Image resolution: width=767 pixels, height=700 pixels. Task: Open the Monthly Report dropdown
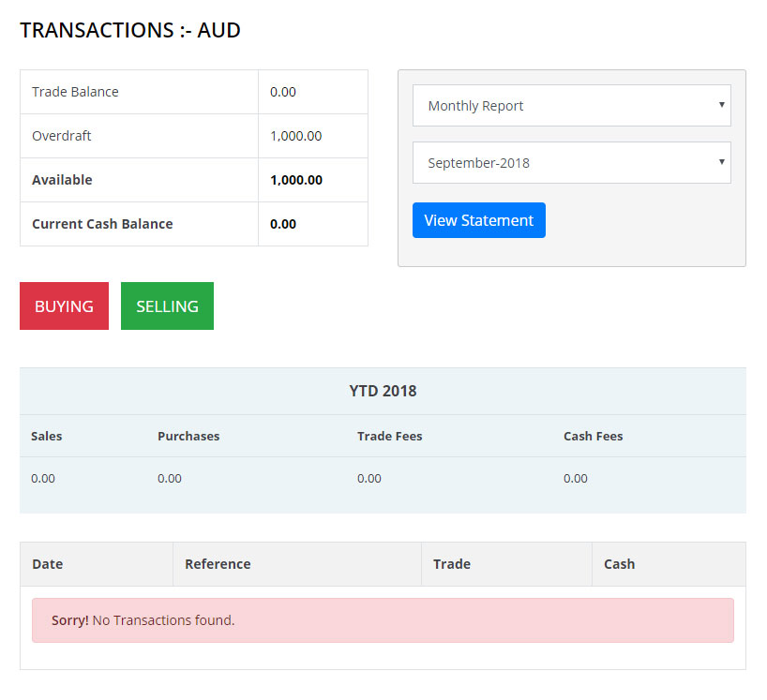[x=571, y=106]
